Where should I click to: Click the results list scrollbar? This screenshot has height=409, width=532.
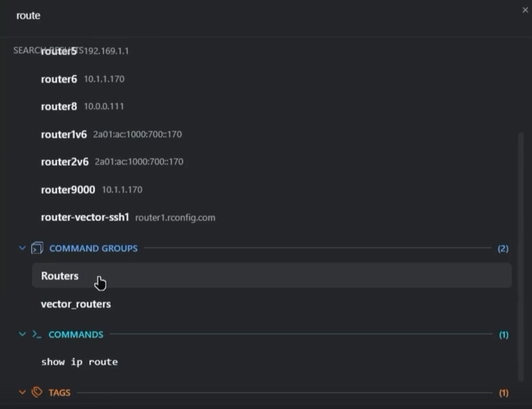pos(520,256)
